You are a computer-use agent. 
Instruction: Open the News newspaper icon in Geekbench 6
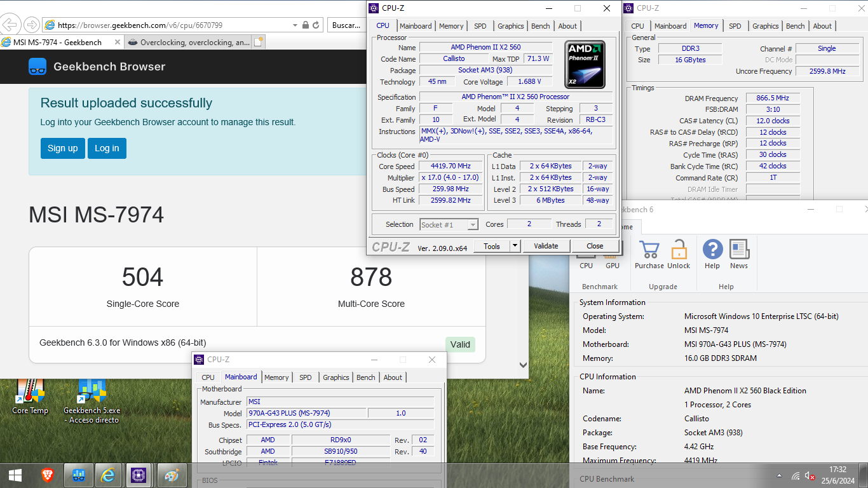click(x=739, y=250)
